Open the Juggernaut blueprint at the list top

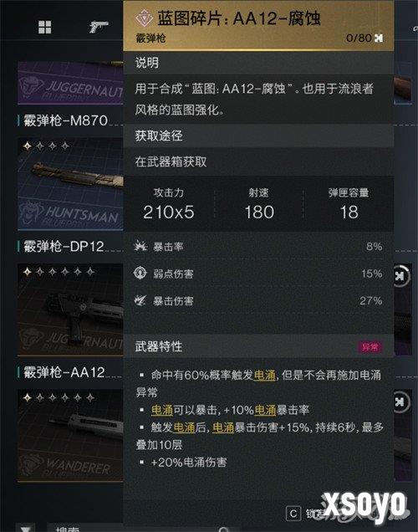70,83
